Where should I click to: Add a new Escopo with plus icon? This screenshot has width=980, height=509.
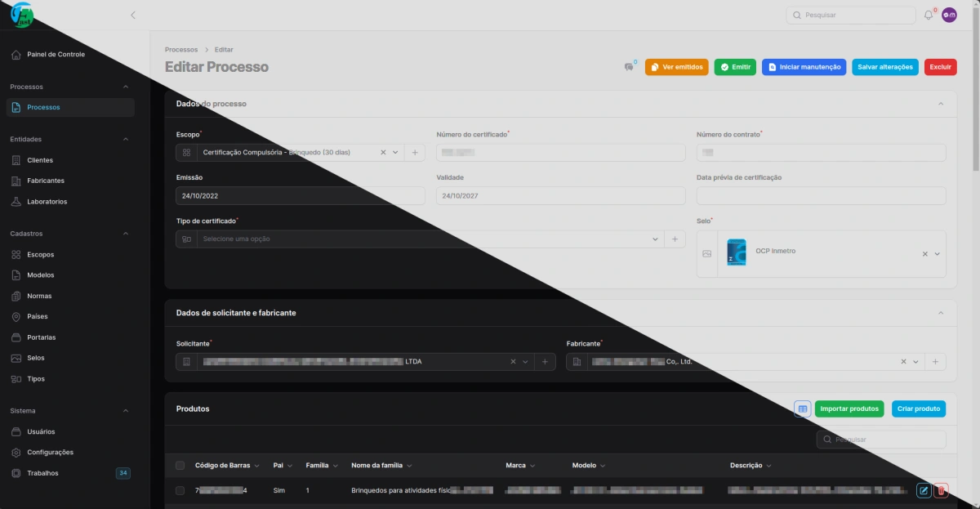point(414,153)
